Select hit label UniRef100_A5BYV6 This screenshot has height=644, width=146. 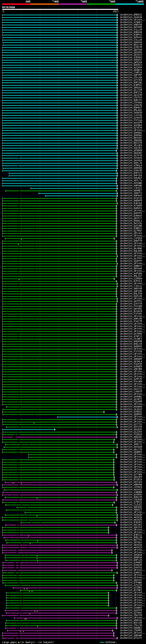click(x=131, y=25)
